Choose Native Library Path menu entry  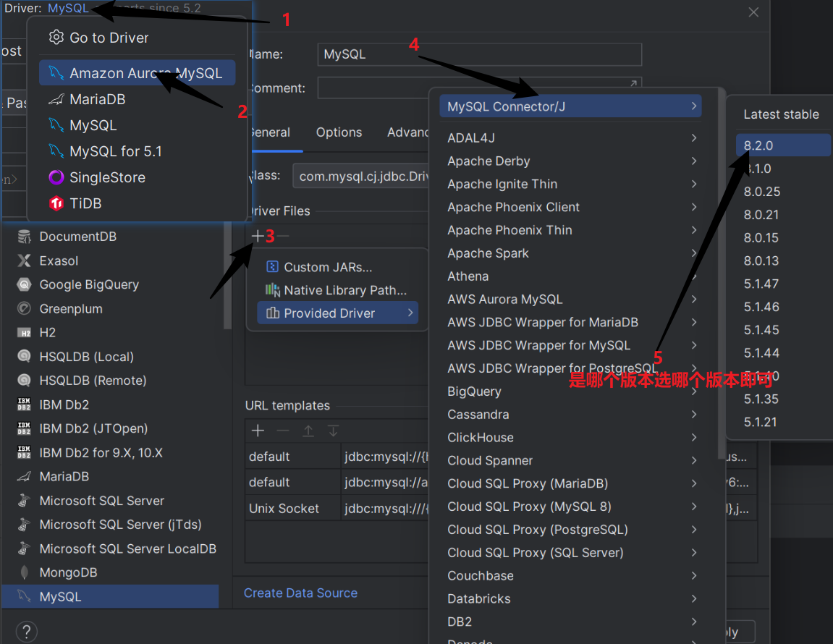coord(337,290)
